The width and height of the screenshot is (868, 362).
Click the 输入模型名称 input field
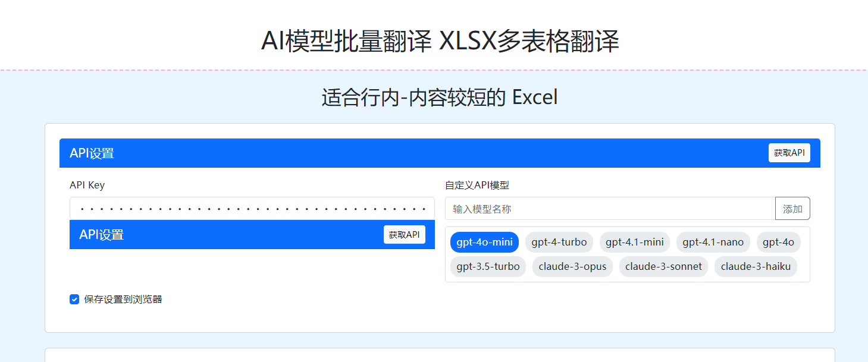(x=610, y=209)
